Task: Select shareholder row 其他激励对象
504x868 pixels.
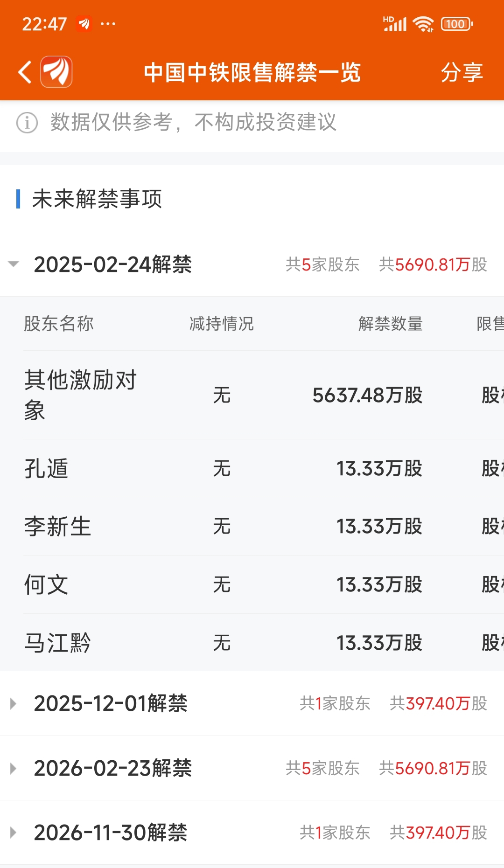Action: [x=252, y=395]
